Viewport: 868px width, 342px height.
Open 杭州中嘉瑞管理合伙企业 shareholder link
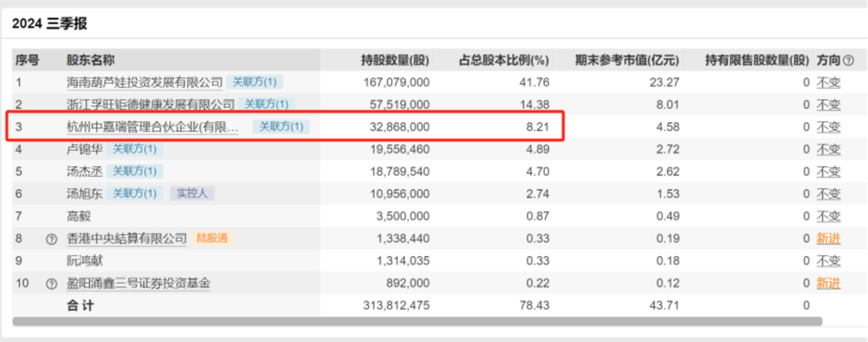[152, 127]
